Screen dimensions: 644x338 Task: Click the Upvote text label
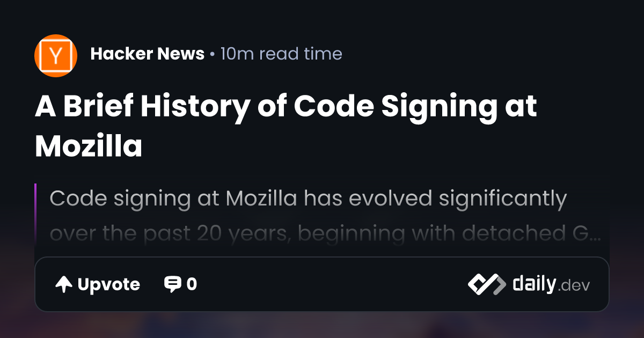coord(109,284)
